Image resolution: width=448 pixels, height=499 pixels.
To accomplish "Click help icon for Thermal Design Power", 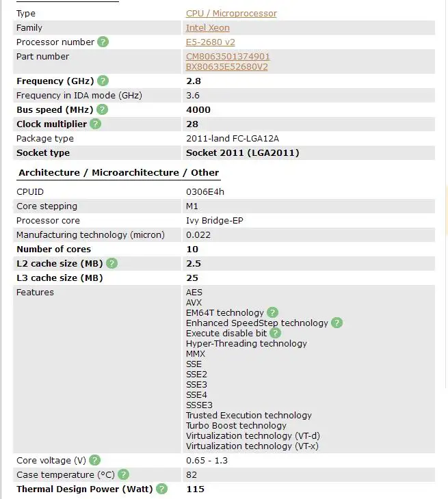I will (x=161, y=489).
